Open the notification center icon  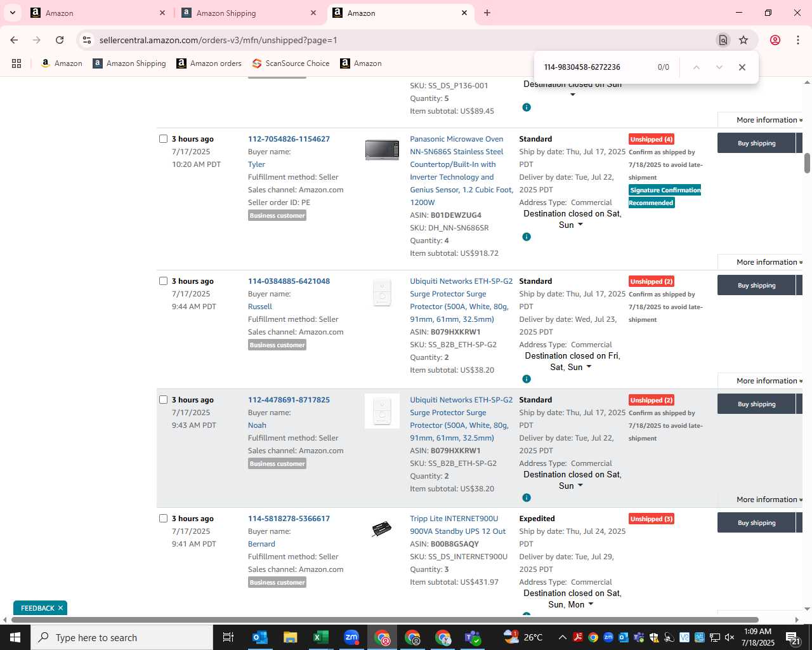pyautogui.click(x=794, y=637)
